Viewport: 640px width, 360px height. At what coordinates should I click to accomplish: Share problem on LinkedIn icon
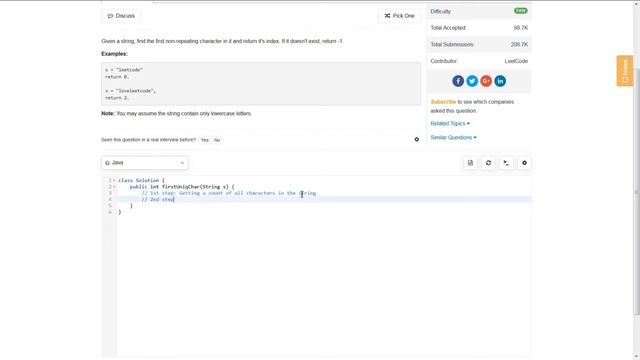click(500, 81)
